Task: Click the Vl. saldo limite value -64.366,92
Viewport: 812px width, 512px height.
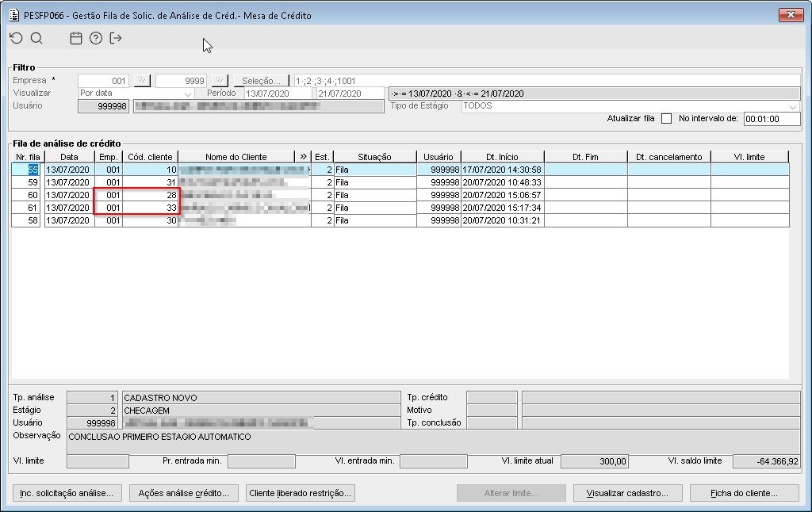Action: click(x=767, y=460)
